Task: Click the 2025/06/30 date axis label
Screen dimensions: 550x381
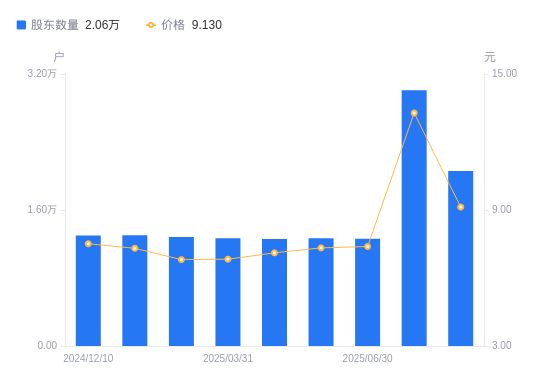Action: click(x=368, y=358)
